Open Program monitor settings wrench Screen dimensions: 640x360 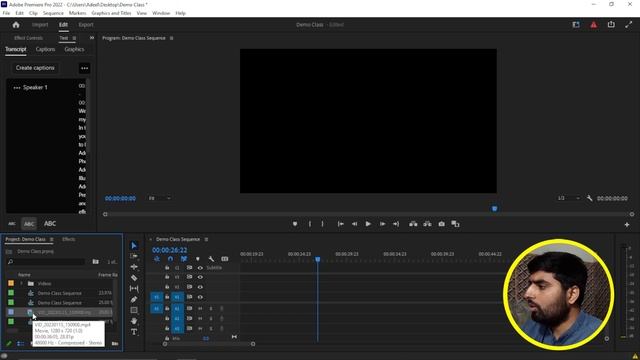(589, 198)
